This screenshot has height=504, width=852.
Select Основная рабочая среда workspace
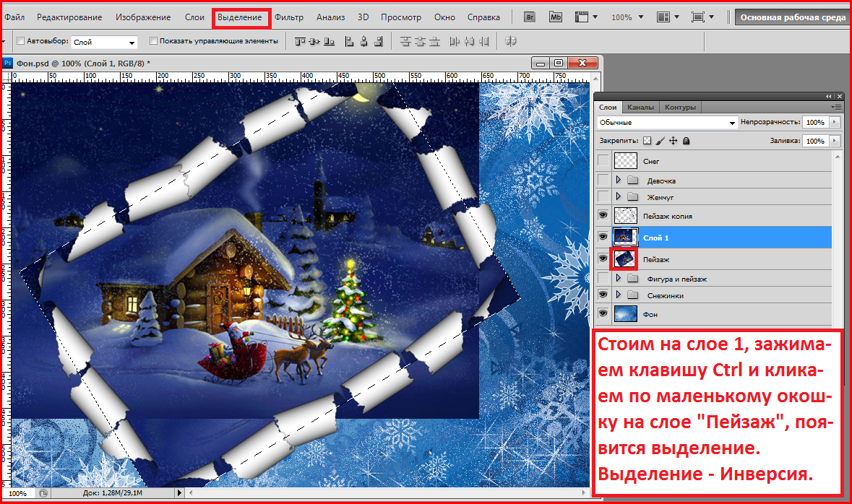point(793,17)
